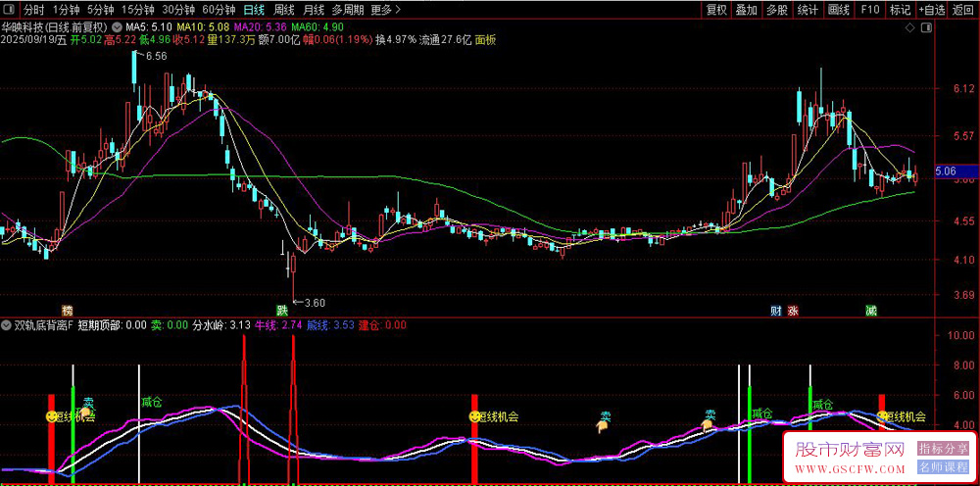
Task: Select the 15分钟 period tab
Action: (137, 10)
